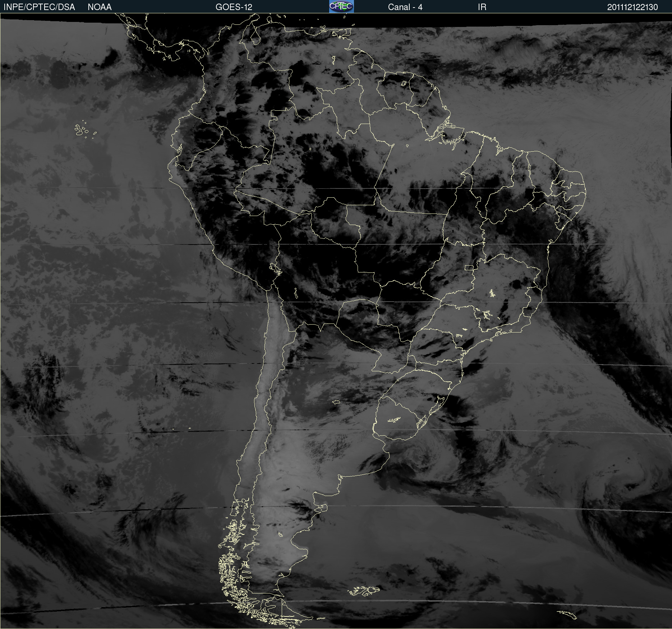
Task: Select the Falkland Islands outline
Action: pyautogui.click(x=364, y=591)
